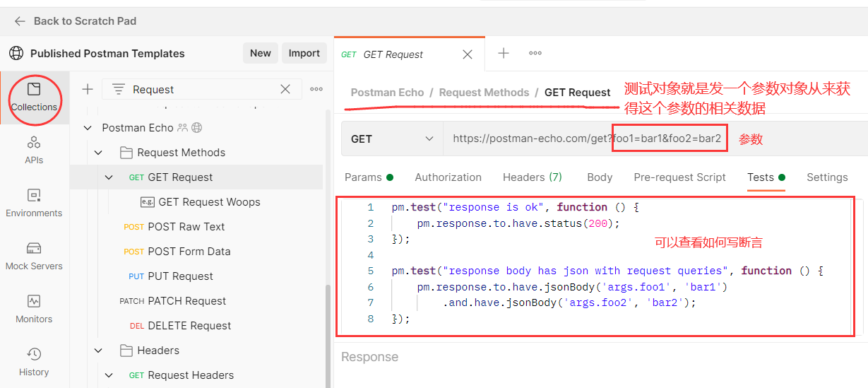Open the Collections sidebar panel

34,98
